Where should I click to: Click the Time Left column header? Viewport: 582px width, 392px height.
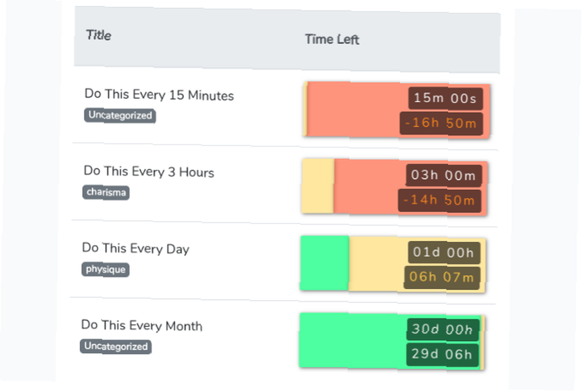(332, 40)
